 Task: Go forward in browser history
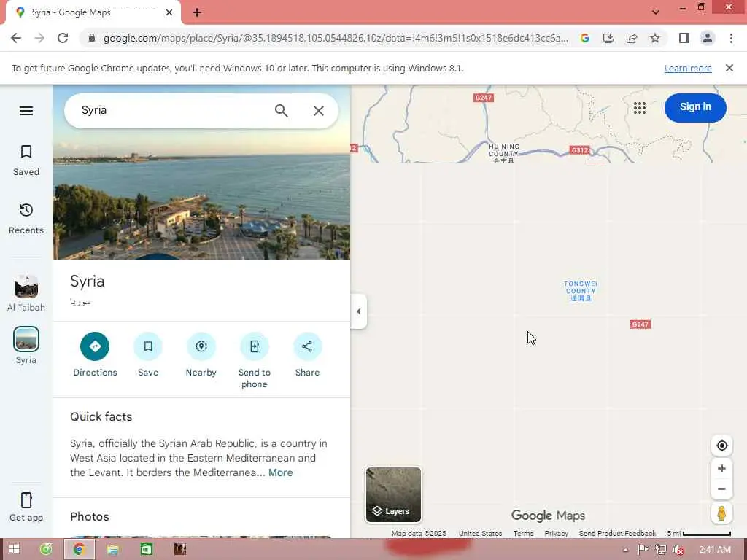tap(39, 38)
